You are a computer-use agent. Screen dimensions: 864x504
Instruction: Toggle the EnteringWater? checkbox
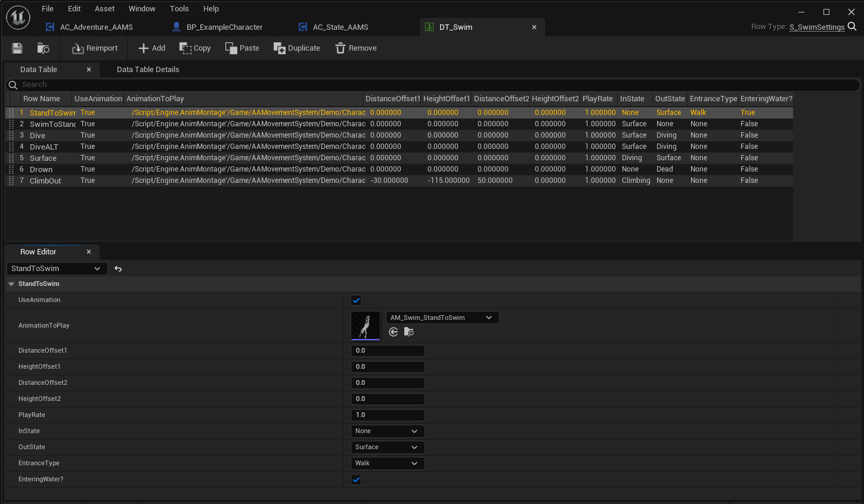356,480
